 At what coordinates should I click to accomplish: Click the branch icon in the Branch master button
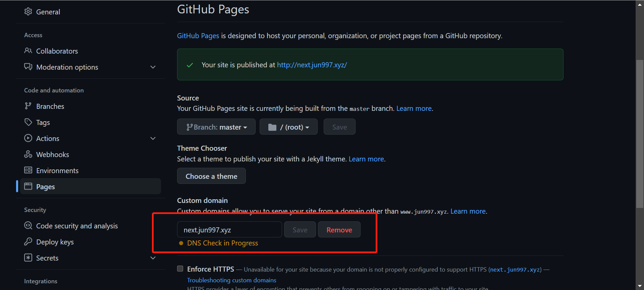[190, 127]
